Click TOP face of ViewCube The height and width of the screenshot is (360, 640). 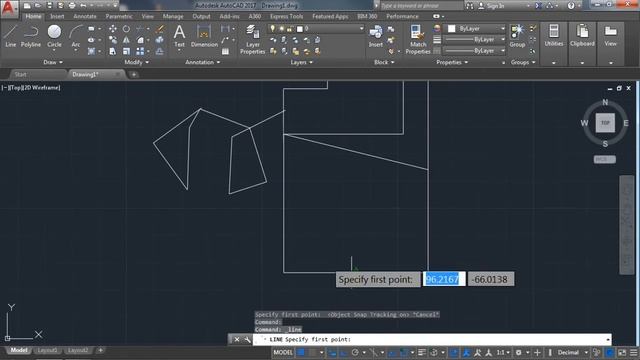point(605,122)
